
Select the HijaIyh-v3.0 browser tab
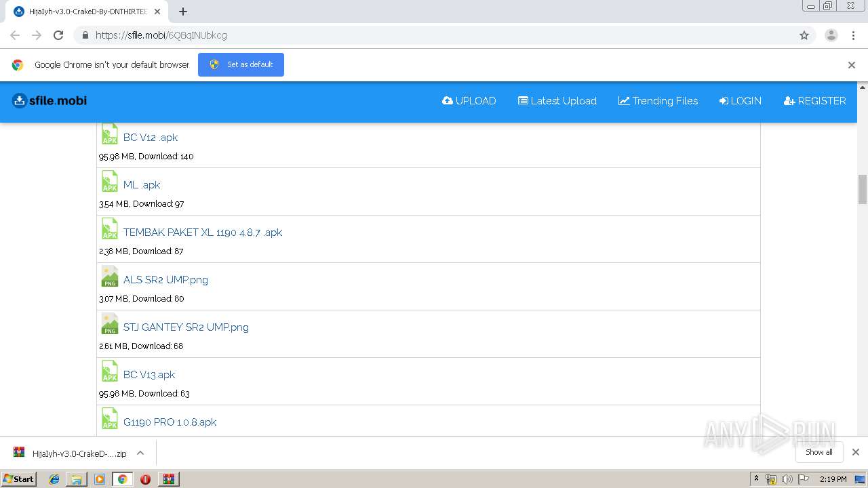click(x=88, y=12)
